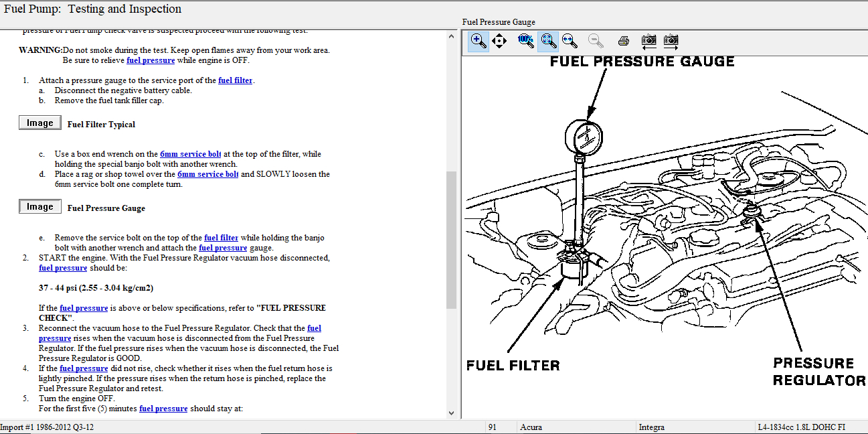Open 6mm service bolt link in step d

coord(207,174)
